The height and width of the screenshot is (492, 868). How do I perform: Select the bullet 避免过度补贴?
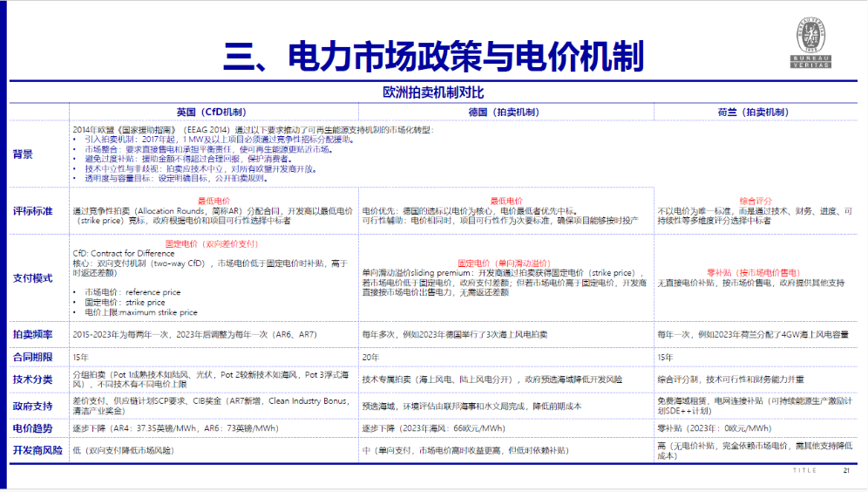tap(188, 159)
